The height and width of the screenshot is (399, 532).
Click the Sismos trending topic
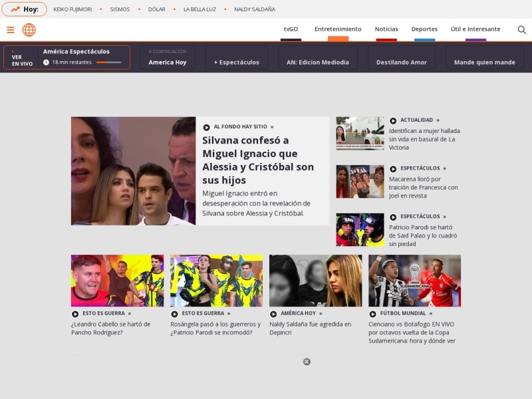click(x=120, y=9)
